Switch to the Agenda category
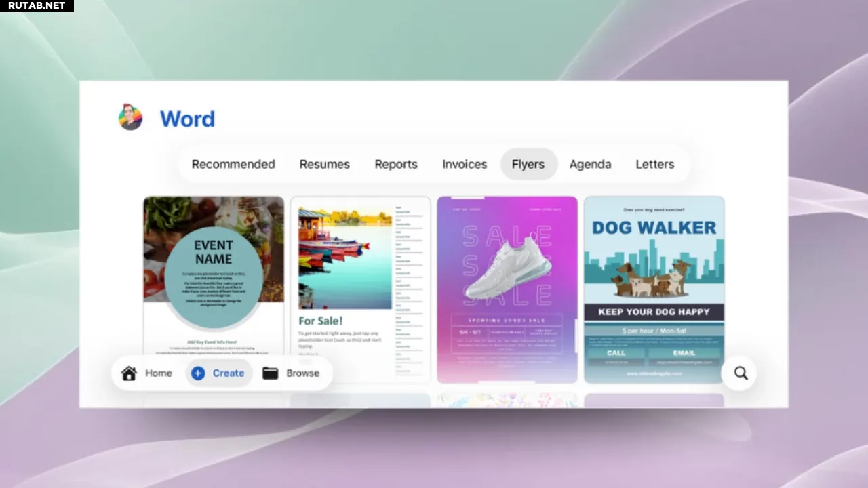868x488 pixels. pyautogui.click(x=590, y=164)
